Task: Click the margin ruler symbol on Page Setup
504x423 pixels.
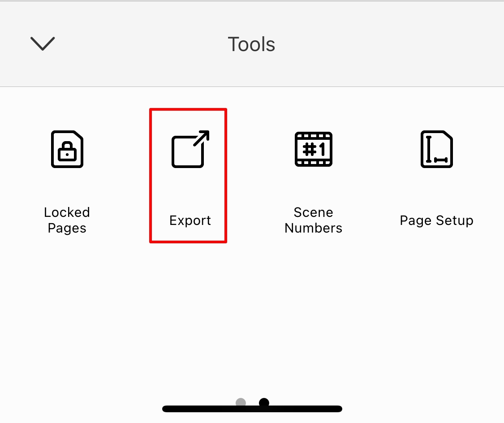Action: point(436,150)
